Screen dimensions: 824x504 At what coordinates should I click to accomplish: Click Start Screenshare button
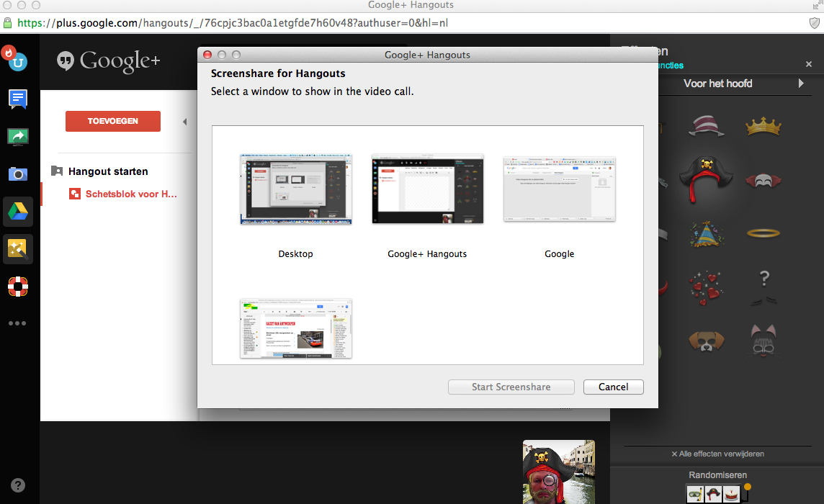(x=511, y=387)
